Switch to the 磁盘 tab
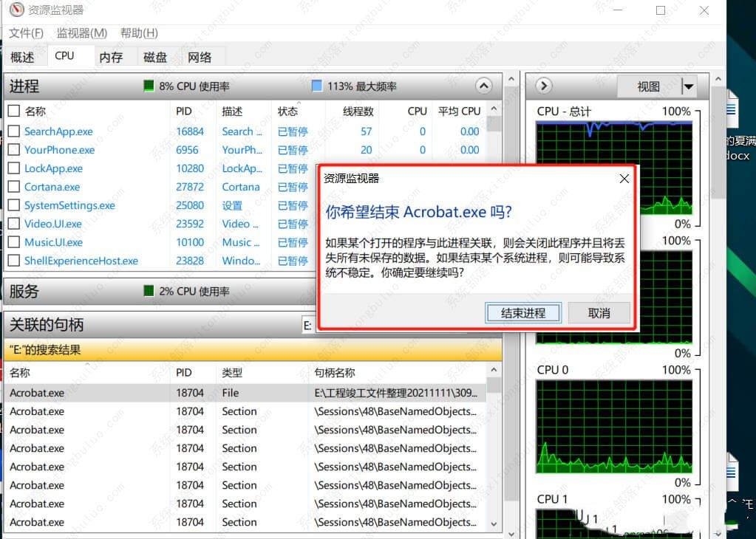This screenshot has height=539, width=756. pos(155,58)
